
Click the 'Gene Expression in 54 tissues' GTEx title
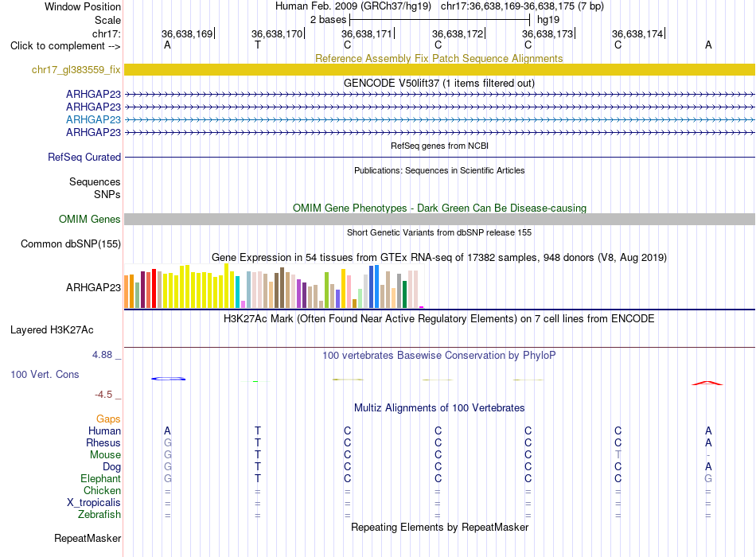click(x=439, y=258)
